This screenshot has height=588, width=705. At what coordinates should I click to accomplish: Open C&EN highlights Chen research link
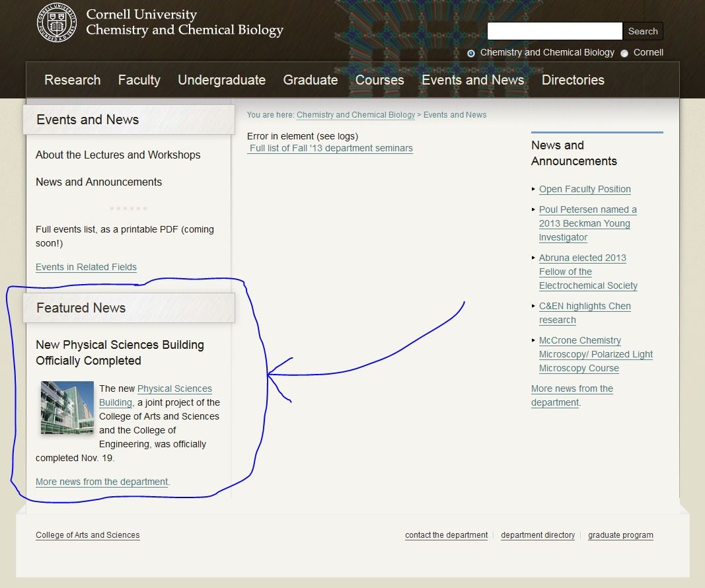pos(585,313)
